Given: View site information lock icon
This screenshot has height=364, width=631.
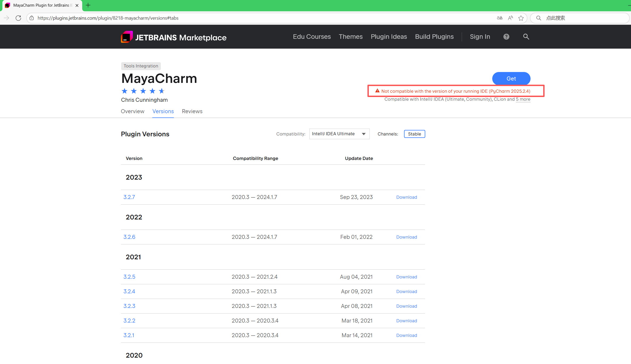Looking at the screenshot, I should point(32,18).
